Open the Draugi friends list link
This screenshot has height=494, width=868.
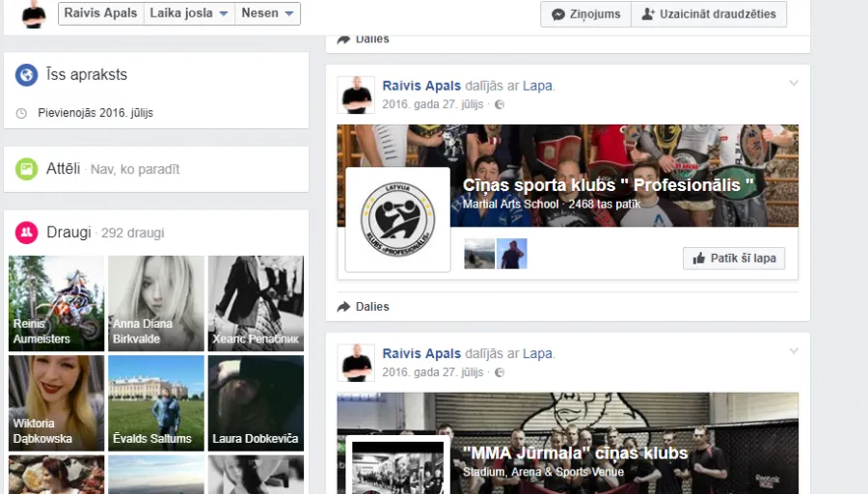click(x=68, y=233)
